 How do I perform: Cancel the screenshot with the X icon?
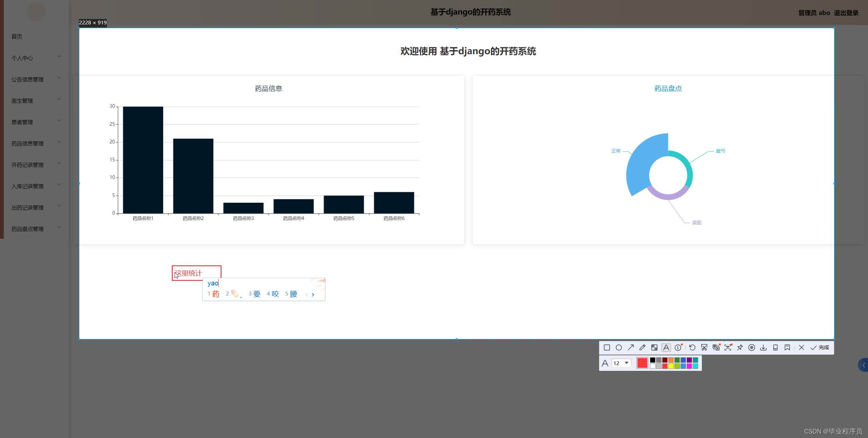click(802, 347)
